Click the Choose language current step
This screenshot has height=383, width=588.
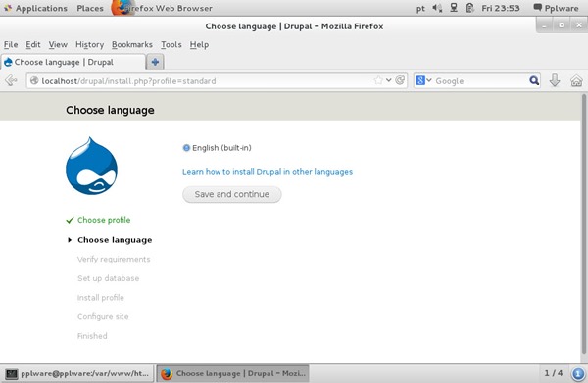[x=115, y=240]
